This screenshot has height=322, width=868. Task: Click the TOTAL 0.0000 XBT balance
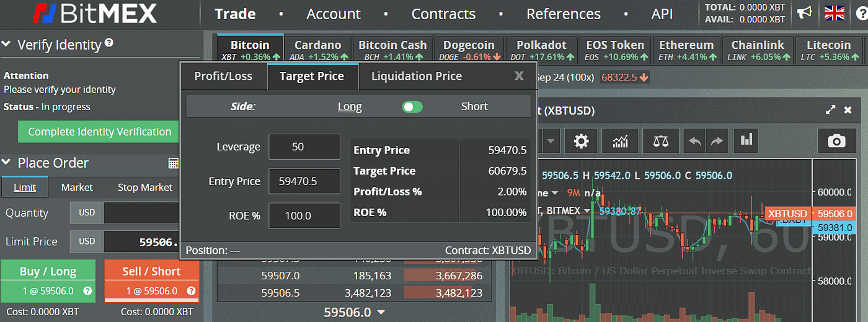pyautogui.click(x=745, y=7)
